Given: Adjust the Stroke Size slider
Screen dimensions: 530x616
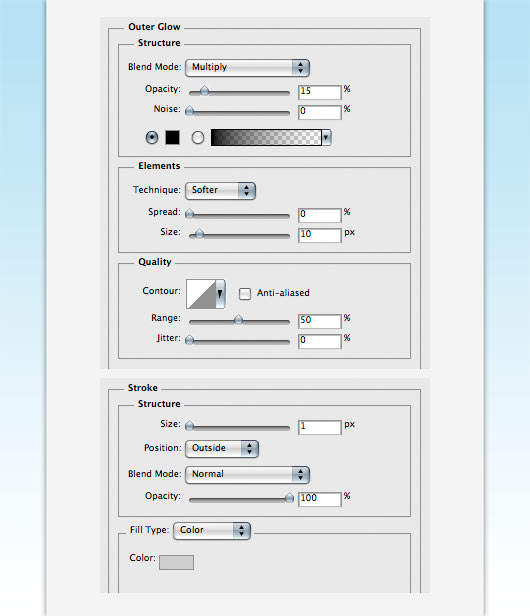Looking at the screenshot, I should click(189, 426).
